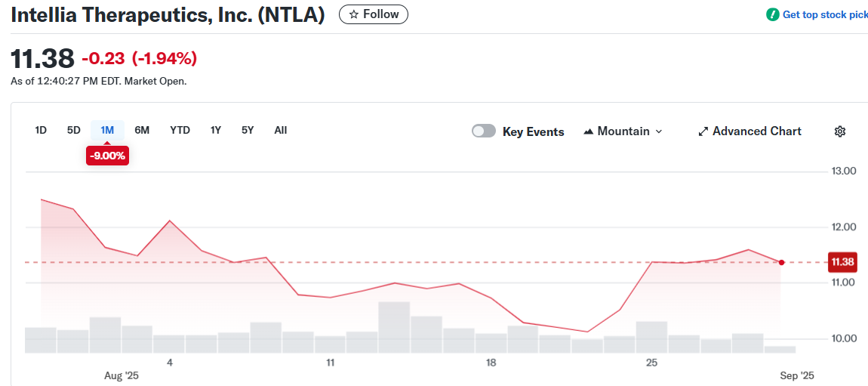The image size is (868, 386).
Task: Follow Intellia Therapeutics with the Follow button
Action: pos(374,14)
